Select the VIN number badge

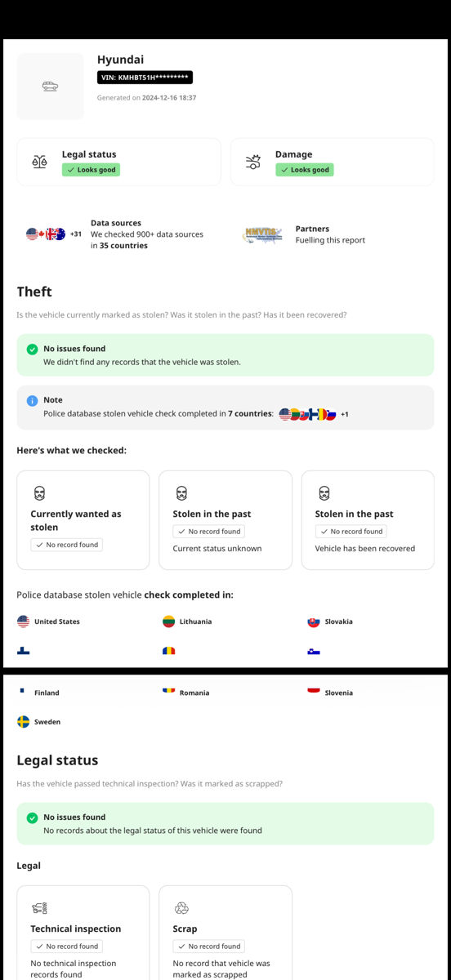pyautogui.click(x=145, y=78)
